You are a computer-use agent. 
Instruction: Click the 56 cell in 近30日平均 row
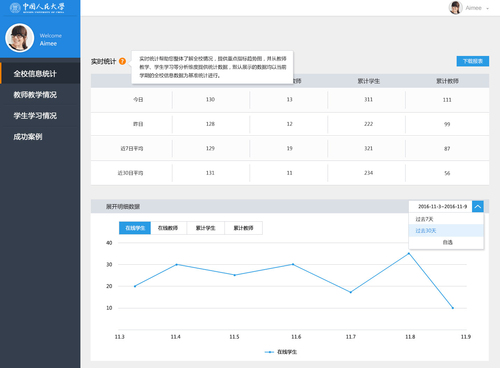click(447, 173)
